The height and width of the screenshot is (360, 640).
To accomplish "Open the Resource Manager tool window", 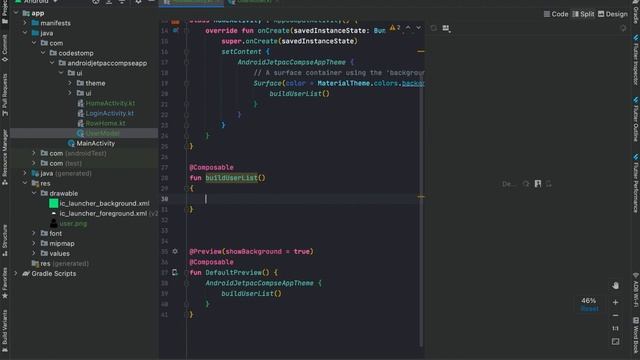I will 4,157.
